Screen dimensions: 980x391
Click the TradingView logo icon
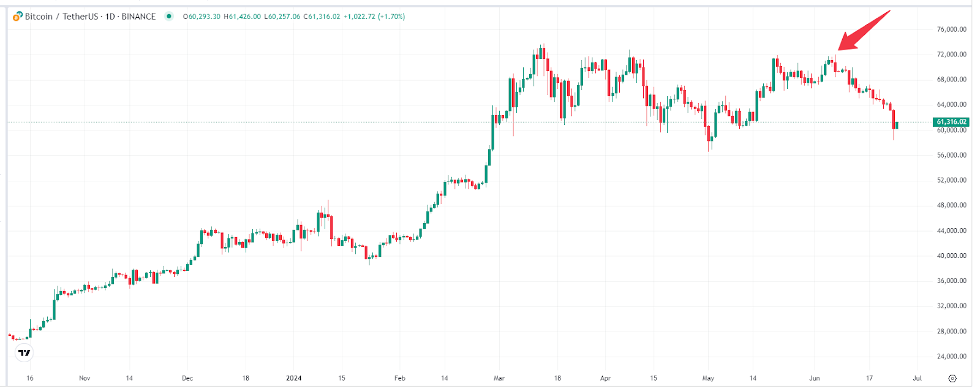click(24, 353)
